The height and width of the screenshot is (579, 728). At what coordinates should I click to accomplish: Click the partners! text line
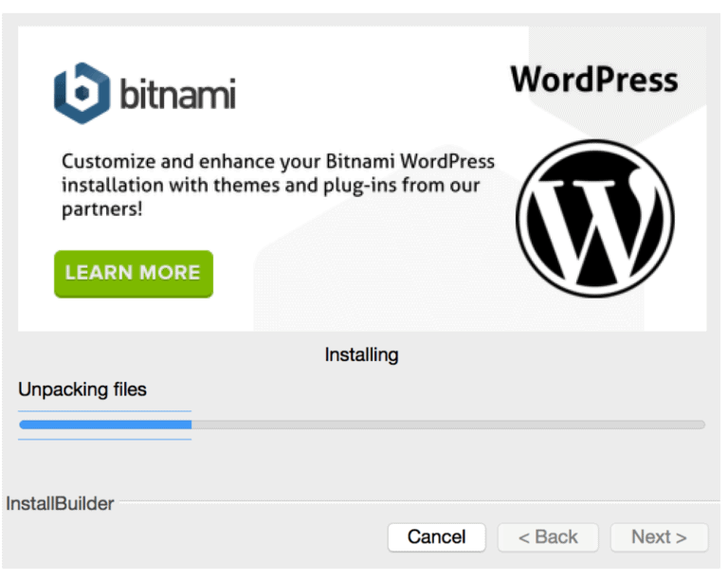102,208
